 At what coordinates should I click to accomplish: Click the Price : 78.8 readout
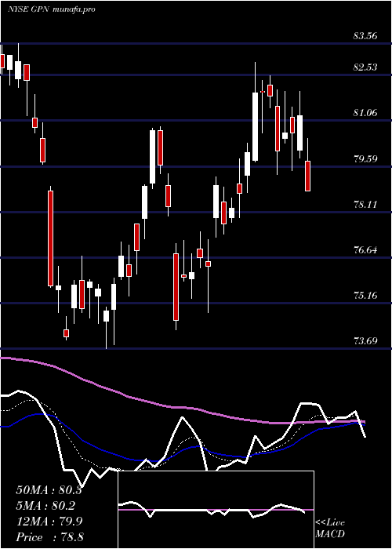(x=49, y=537)
